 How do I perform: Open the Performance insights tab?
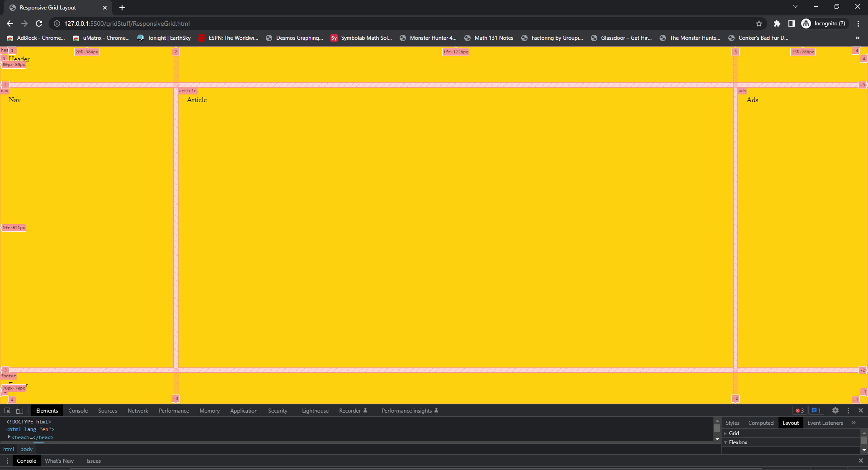[x=410, y=411]
